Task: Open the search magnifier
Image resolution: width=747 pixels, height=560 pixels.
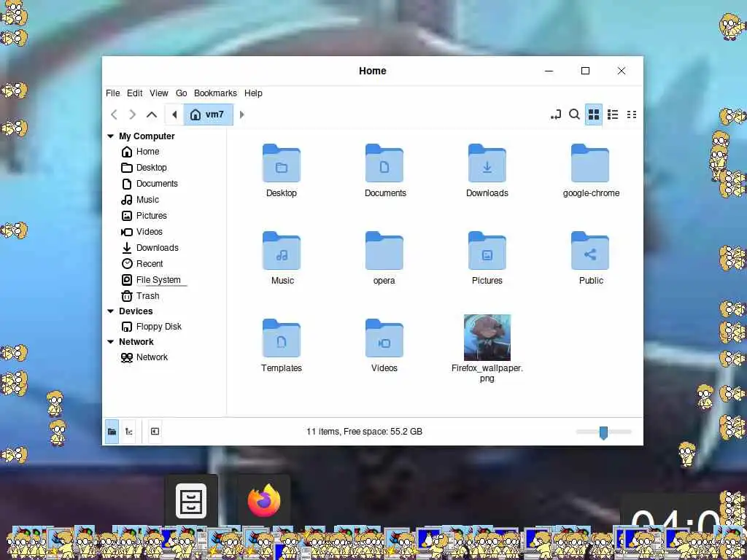Action: tap(575, 114)
